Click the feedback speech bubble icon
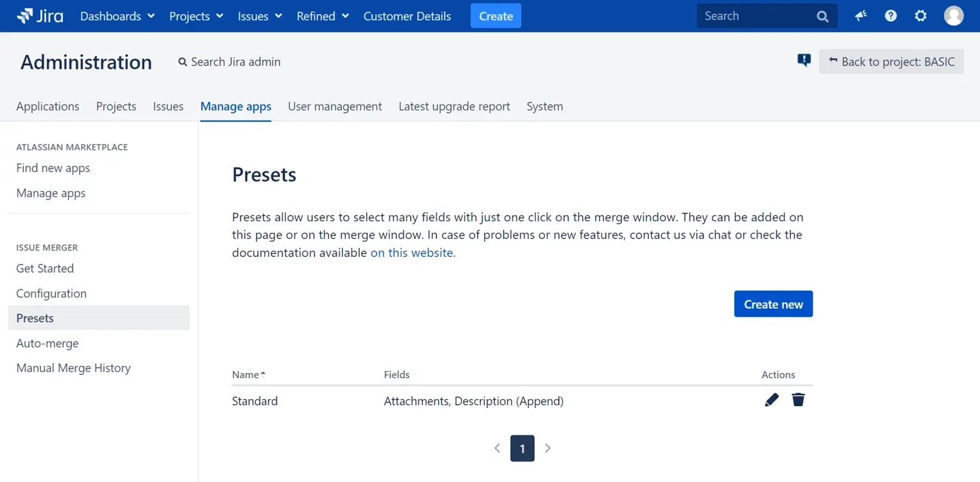 tap(804, 61)
